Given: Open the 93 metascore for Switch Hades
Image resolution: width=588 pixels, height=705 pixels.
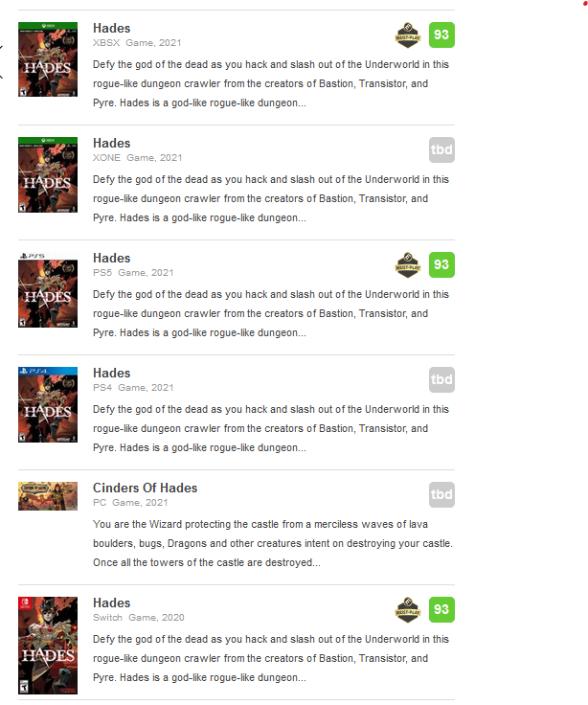Looking at the screenshot, I should (441, 609).
